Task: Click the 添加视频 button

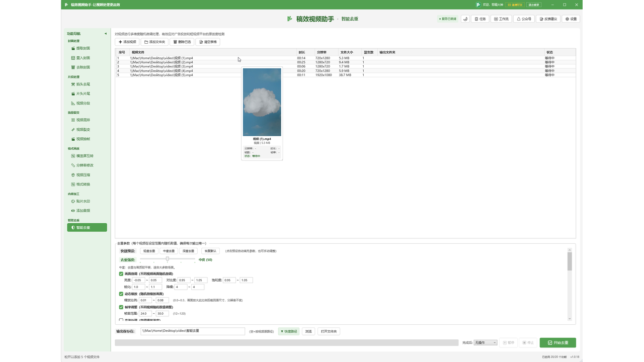Action: click(x=127, y=42)
